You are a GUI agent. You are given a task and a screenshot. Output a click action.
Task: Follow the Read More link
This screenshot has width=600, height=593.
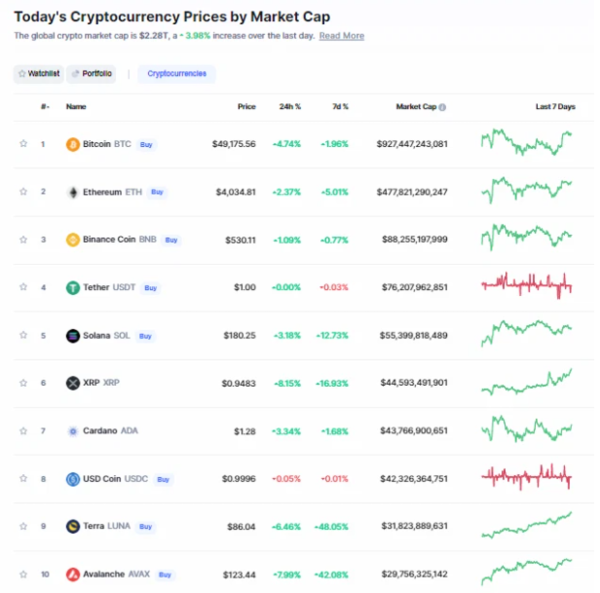[x=341, y=36]
